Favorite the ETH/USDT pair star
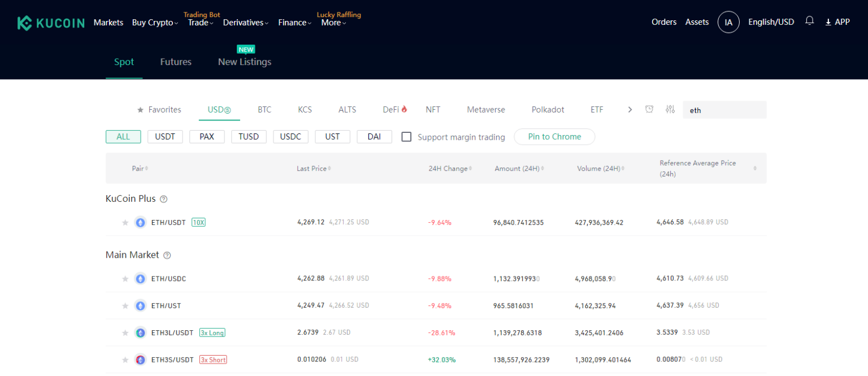868x376 pixels. point(125,223)
